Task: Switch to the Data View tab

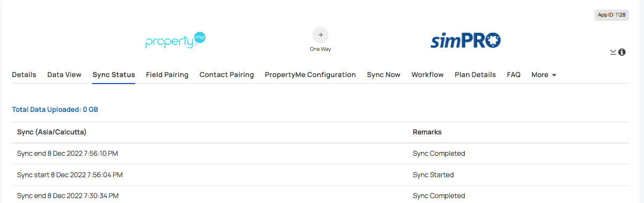Action: [x=64, y=75]
